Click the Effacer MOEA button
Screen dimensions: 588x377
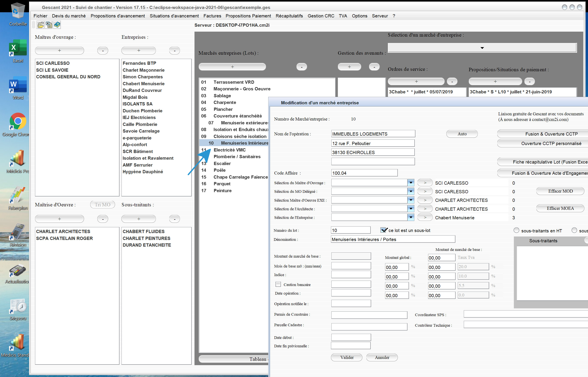click(x=560, y=208)
